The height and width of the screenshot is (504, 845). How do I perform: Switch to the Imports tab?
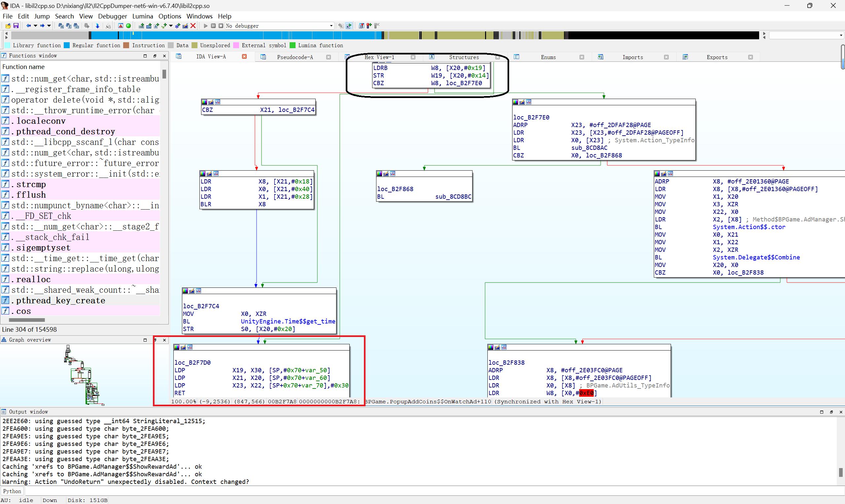pos(633,57)
